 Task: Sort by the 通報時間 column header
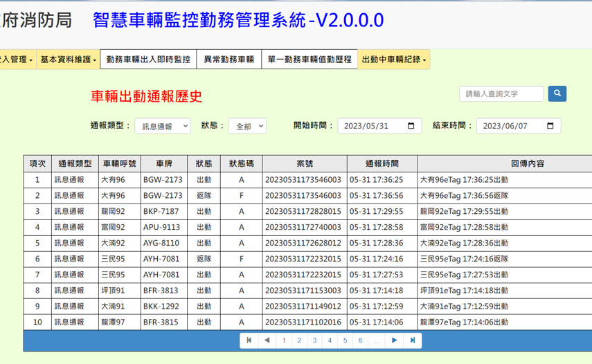point(382,164)
